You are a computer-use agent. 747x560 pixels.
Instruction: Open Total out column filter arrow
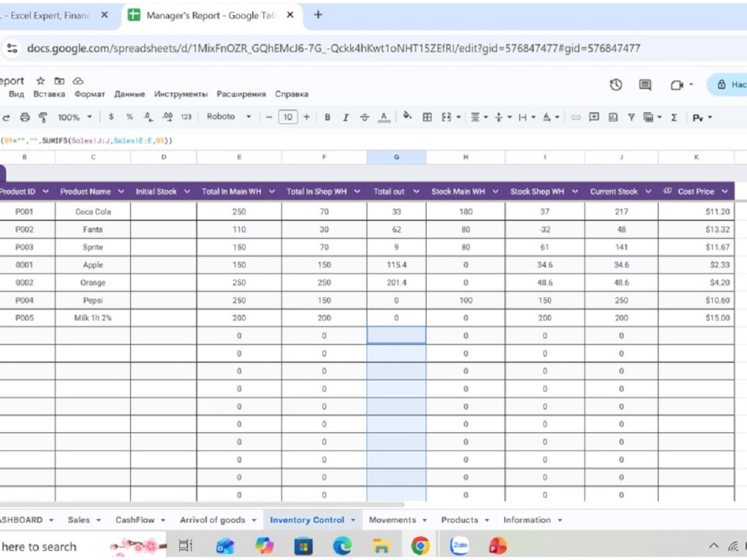(416, 191)
